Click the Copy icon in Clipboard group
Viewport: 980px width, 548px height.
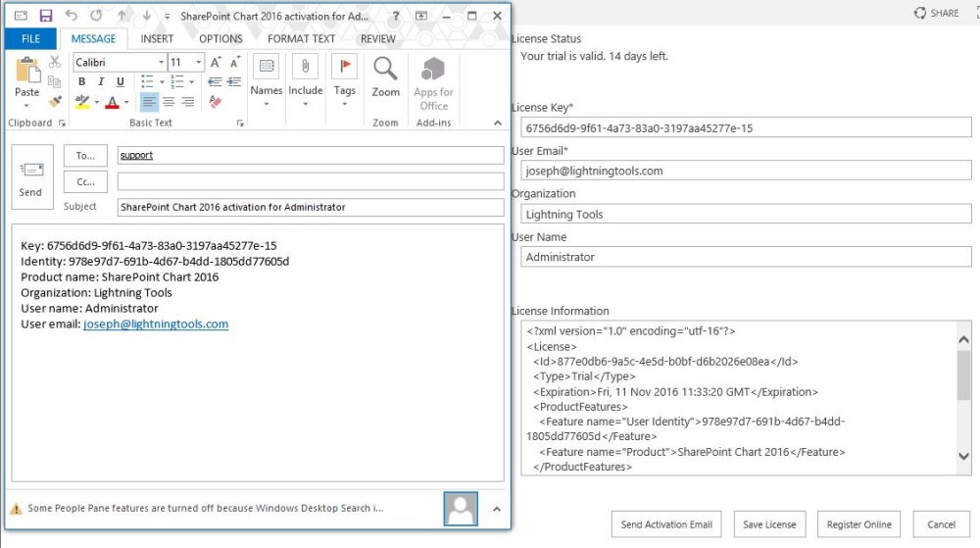pos(55,81)
